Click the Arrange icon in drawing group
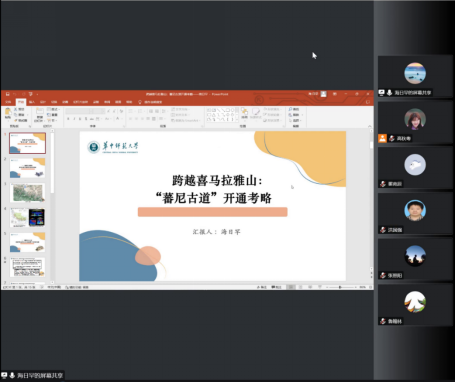Screen dimensions: 455x383 244,112
